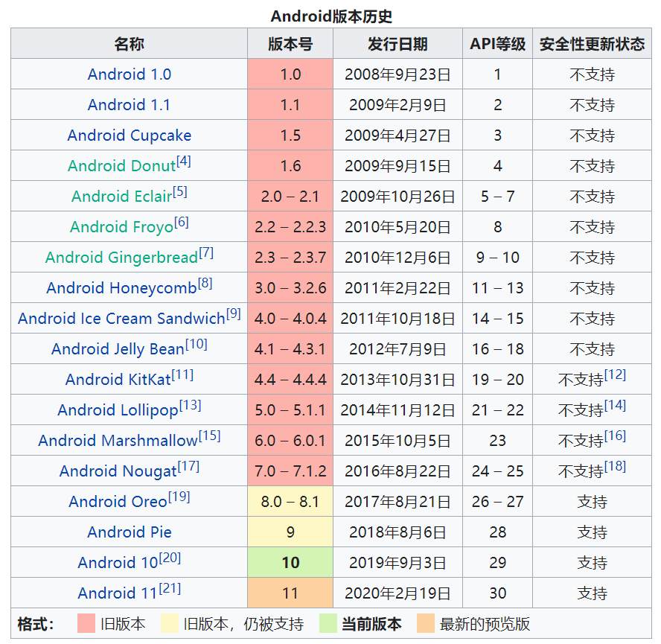Click footnote [19] beside Android Oreo
Viewport: 661px width, 644px height.
[179, 497]
